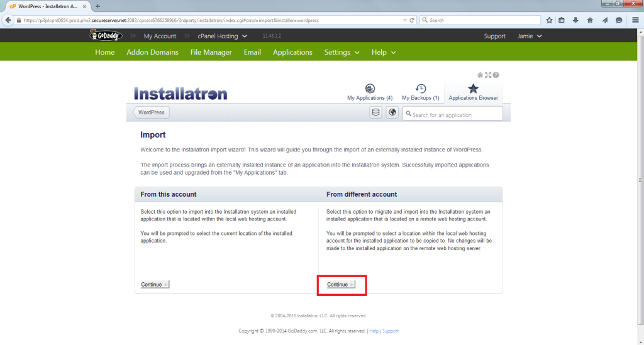Screen dimensions: 644x345
Task: Click the browser address bar URL
Action: point(171,20)
